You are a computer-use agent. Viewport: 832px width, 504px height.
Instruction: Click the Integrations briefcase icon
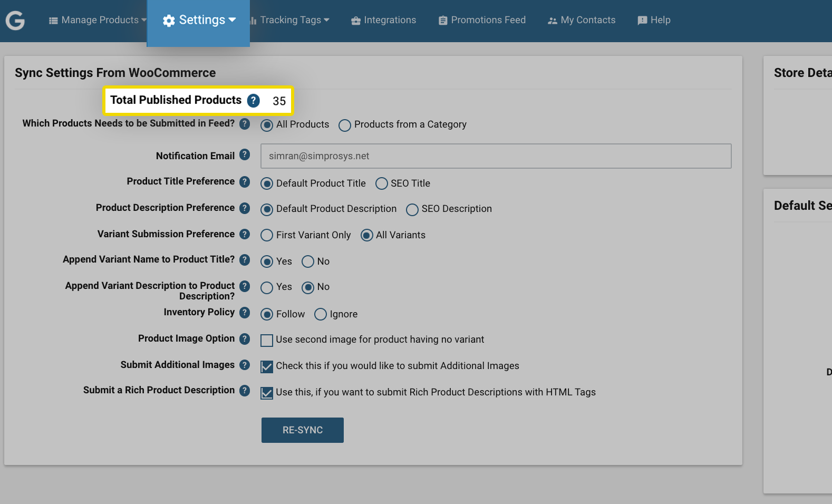click(356, 21)
